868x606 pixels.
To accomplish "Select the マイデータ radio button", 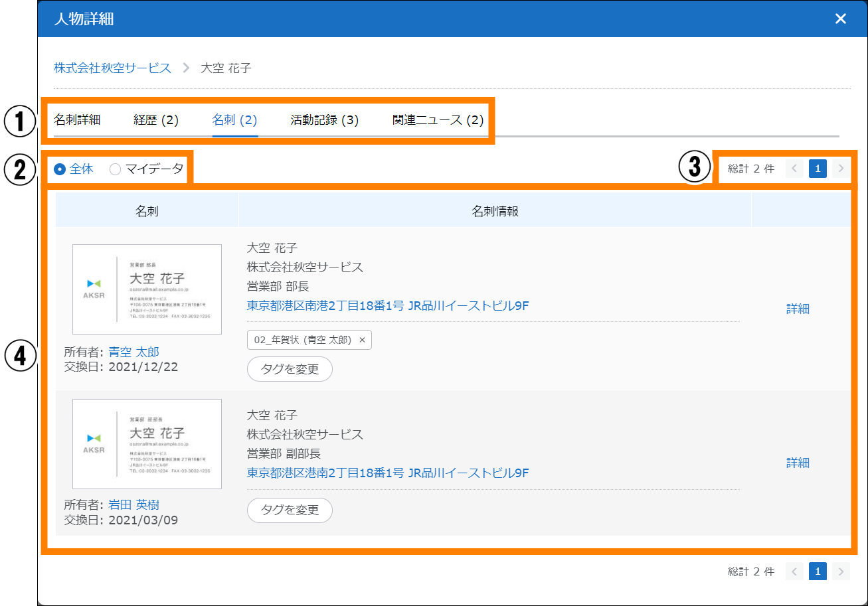I will (115, 169).
